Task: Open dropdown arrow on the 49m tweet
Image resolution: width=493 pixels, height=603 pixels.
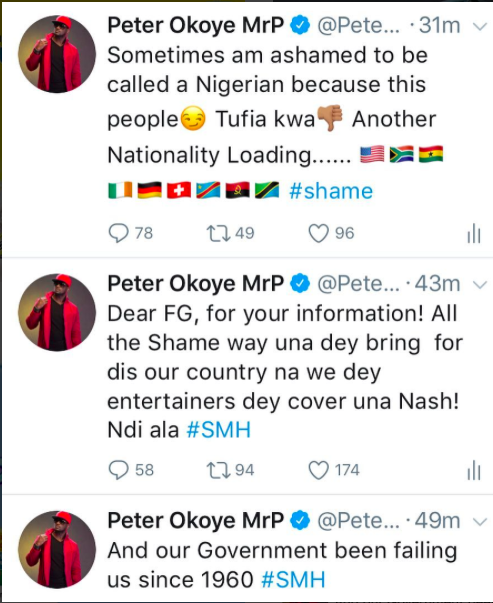Action: pyautogui.click(x=480, y=521)
